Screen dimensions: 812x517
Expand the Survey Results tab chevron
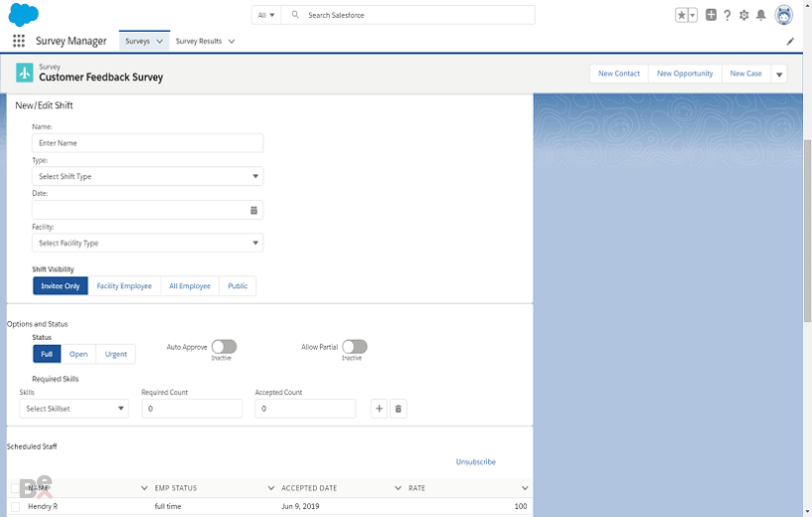(x=232, y=42)
